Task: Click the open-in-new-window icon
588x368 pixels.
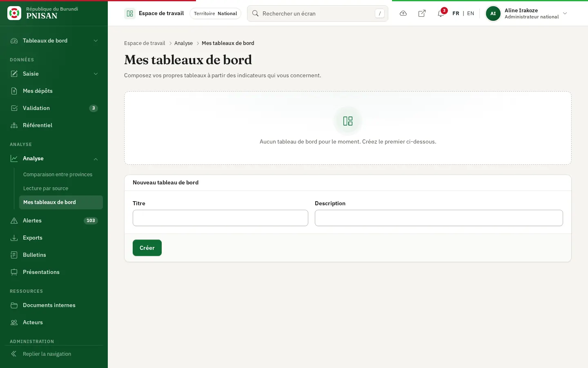Action: tap(422, 13)
